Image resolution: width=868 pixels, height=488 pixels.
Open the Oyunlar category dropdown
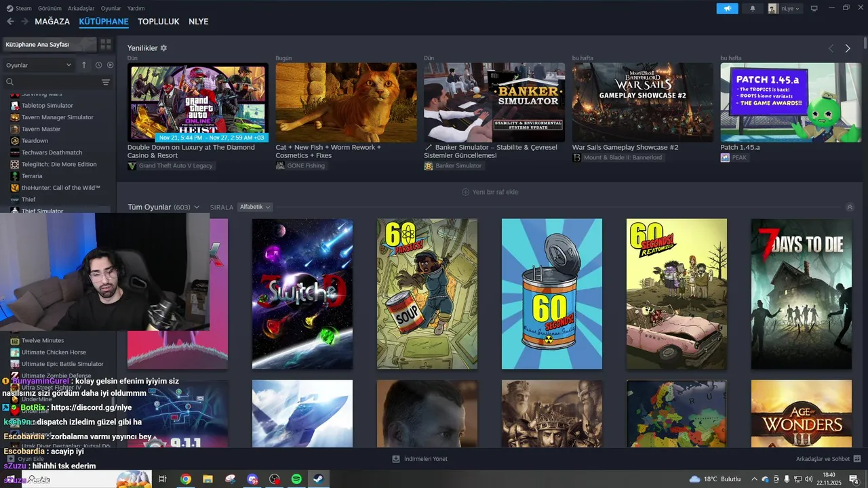click(39, 65)
